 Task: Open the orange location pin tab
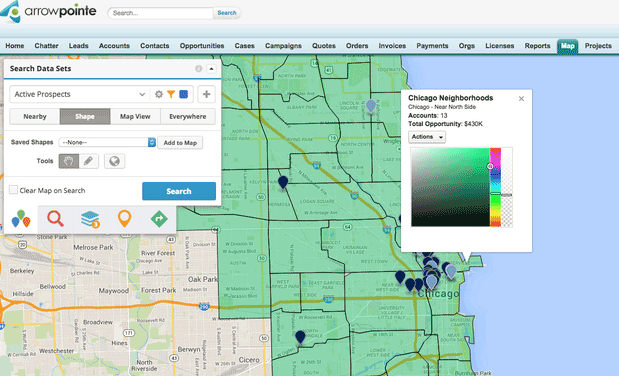click(x=124, y=218)
